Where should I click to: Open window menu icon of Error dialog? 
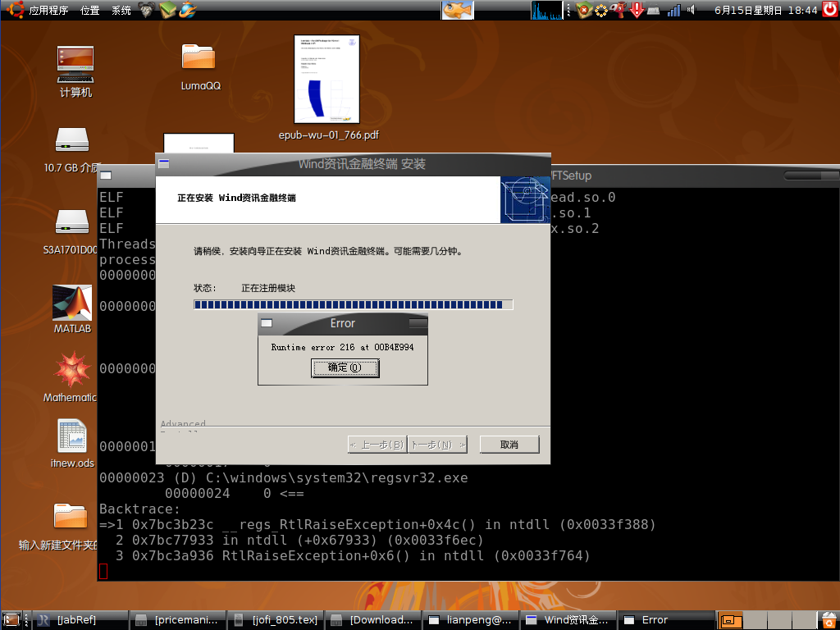click(x=267, y=323)
